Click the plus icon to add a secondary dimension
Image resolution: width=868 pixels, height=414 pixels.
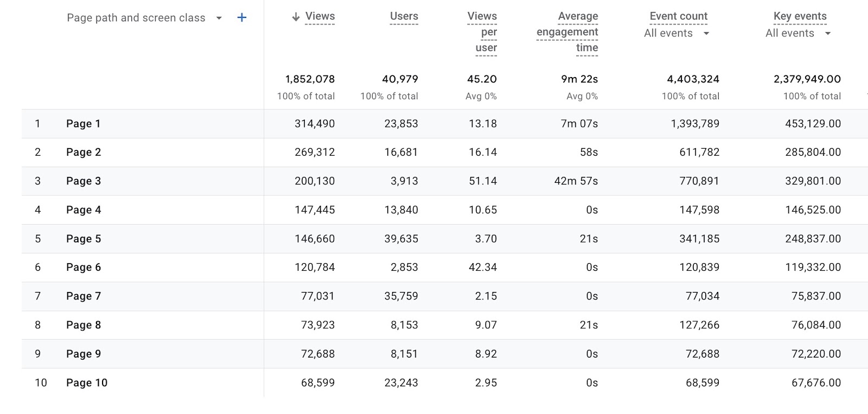tap(242, 17)
